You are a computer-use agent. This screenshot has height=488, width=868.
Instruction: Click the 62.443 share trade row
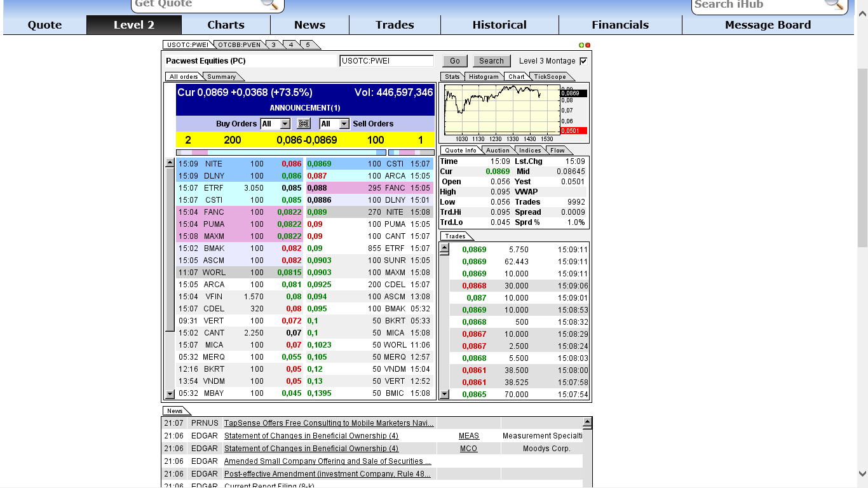(520, 262)
